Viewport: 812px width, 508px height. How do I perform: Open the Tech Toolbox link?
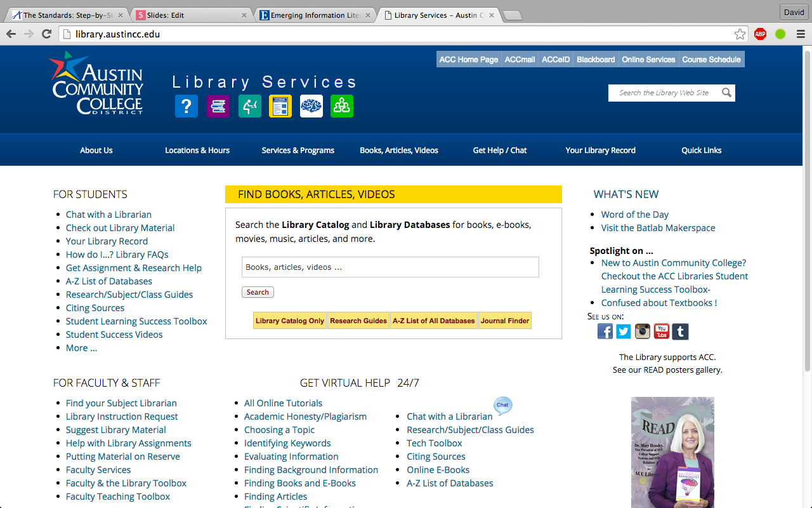tap(435, 443)
